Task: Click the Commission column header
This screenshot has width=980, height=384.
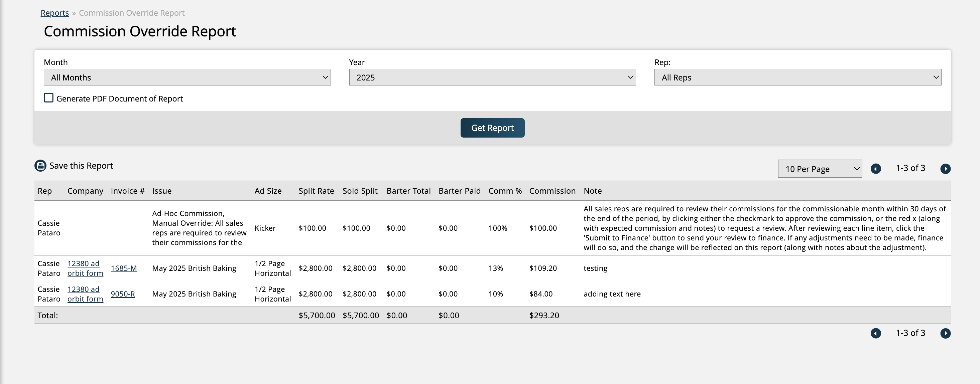Action: [x=552, y=191]
